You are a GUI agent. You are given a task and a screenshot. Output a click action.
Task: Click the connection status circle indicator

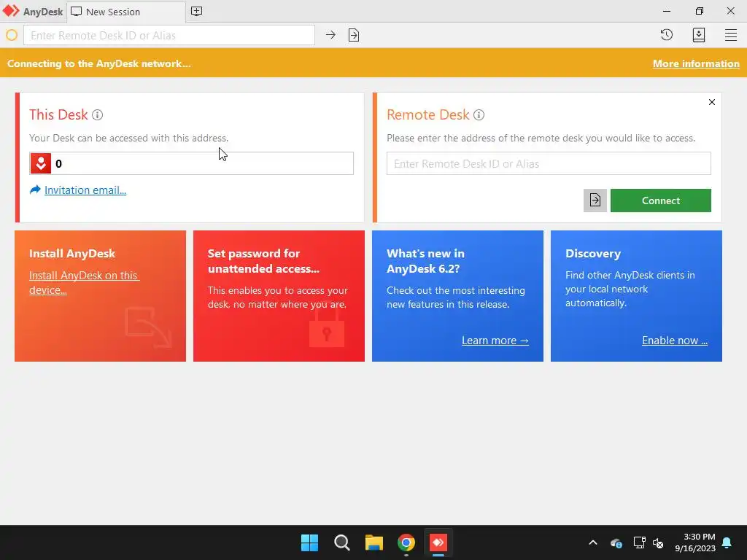[x=12, y=35]
